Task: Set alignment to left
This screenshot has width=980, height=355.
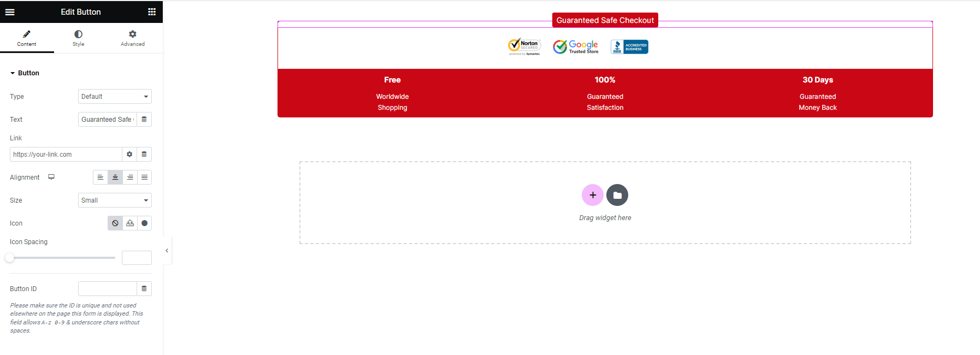Action: point(101,177)
